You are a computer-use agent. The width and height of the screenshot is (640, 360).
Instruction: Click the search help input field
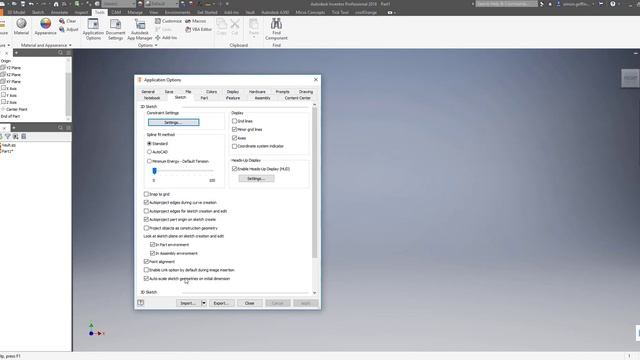[x=507, y=4]
